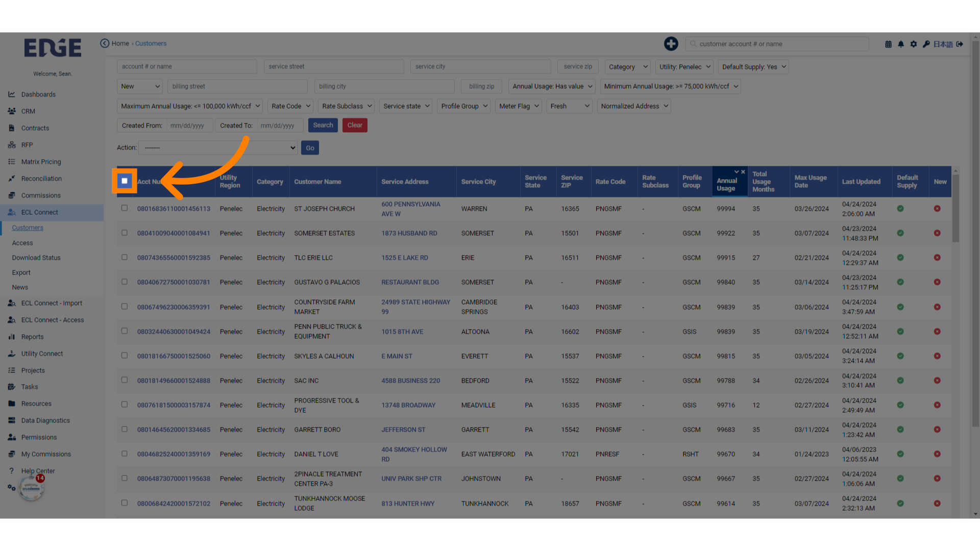980x551 pixels.
Task: Check the SAC INC row checkbox
Action: (125, 380)
